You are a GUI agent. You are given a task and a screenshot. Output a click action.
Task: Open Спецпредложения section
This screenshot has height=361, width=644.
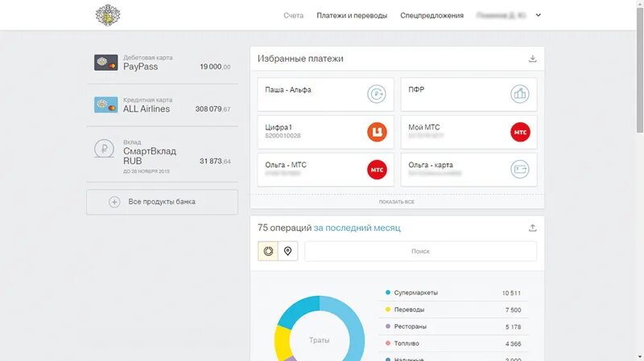click(431, 15)
